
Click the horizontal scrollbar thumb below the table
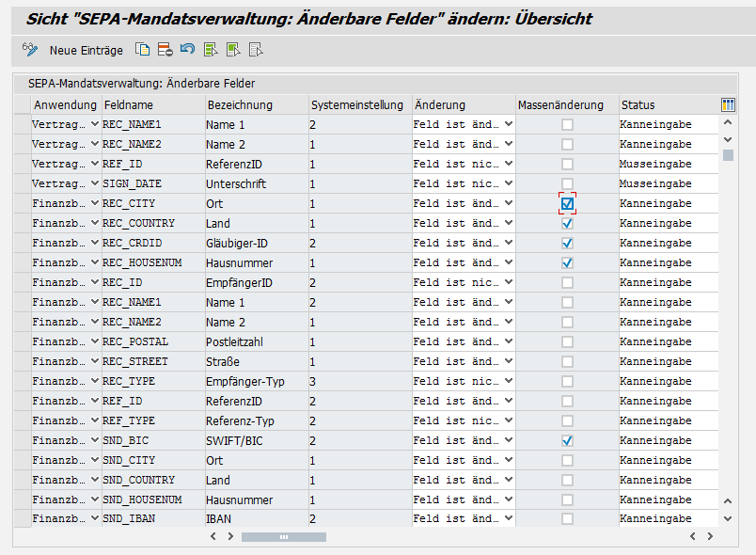pos(283,536)
